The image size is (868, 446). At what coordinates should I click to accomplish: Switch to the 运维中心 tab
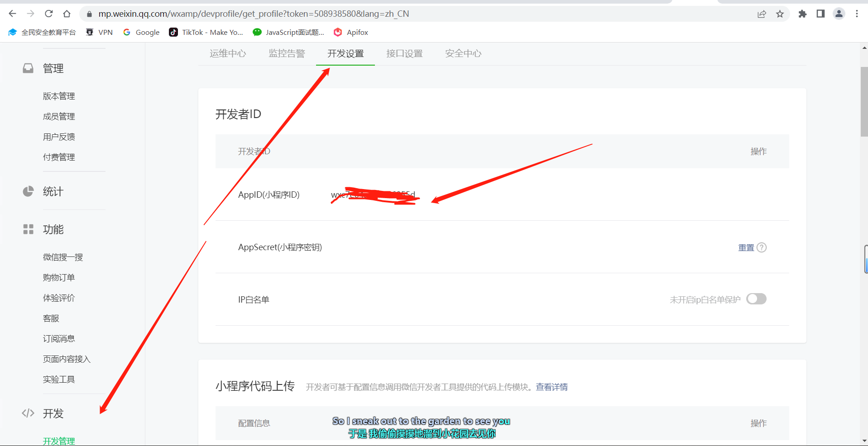[228, 53]
